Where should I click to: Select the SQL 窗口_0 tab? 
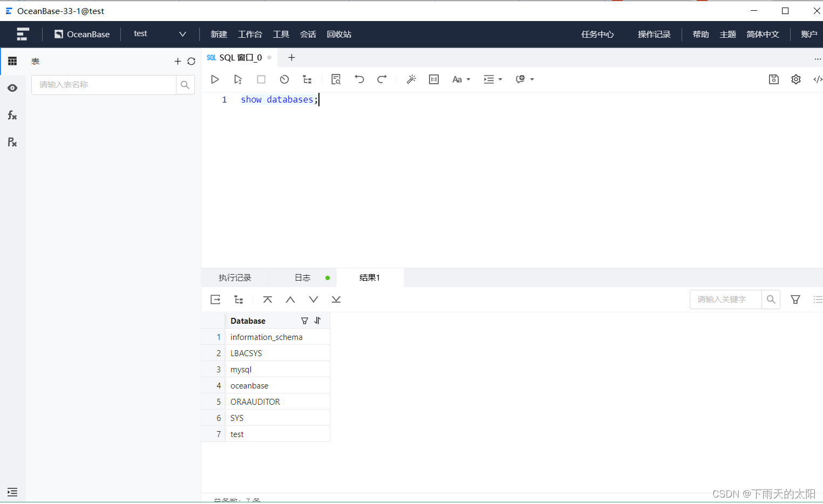pos(240,57)
